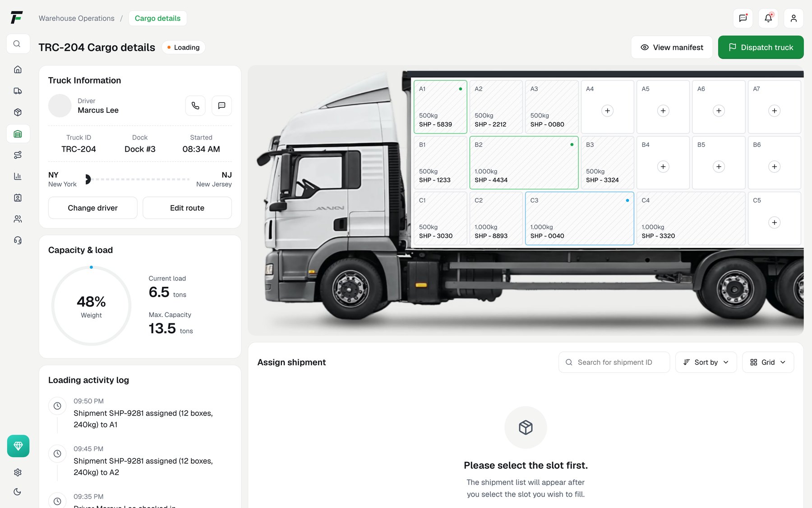Image resolution: width=812 pixels, height=508 pixels.
Task: Click the Search for shipment ID field
Action: (614, 362)
